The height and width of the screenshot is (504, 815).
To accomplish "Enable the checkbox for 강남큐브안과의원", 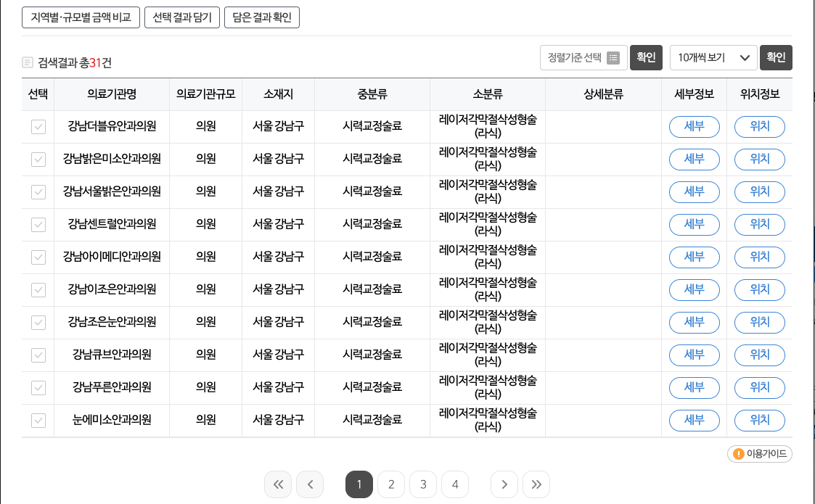I will [x=38, y=355].
